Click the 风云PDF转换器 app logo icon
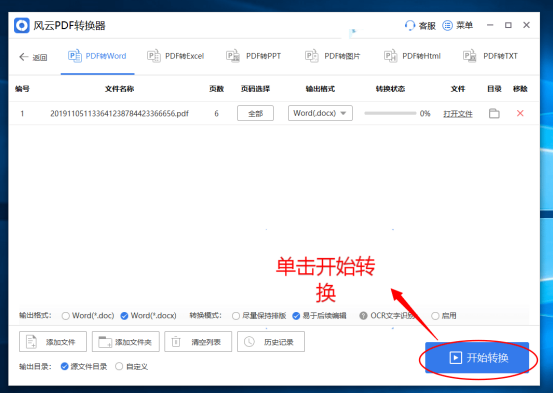The width and height of the screenshot is (553, 393). [22, 26]
